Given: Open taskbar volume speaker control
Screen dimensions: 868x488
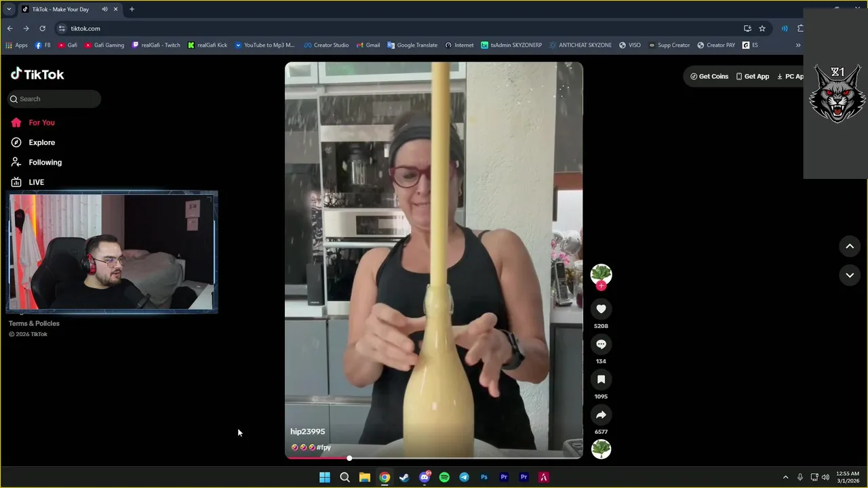Looking at the screenshot, I should click(825, 477).
